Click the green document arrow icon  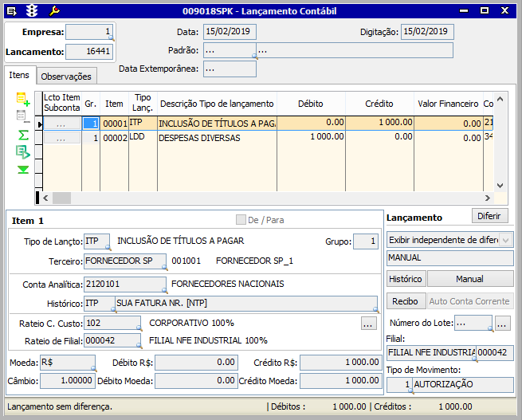(23, 152)
